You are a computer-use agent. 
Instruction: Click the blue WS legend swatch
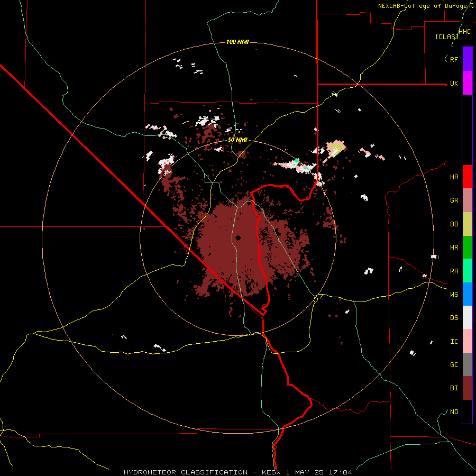[467, 294]
